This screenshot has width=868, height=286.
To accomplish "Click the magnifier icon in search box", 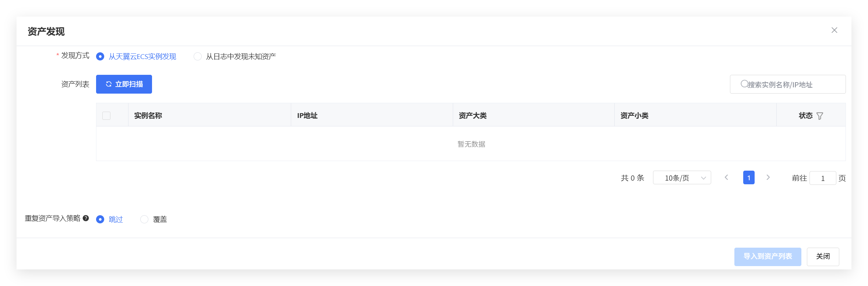I will (744, 84).
